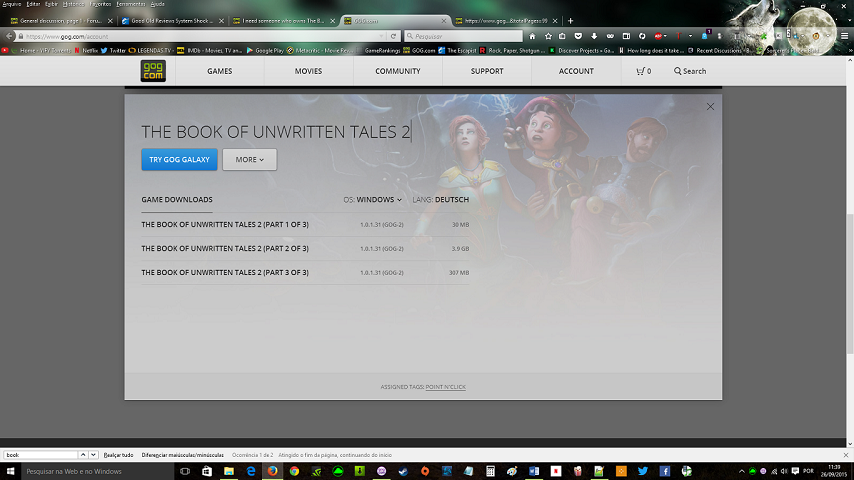
Task: Click the GOG.com logo
Action: 153,71
